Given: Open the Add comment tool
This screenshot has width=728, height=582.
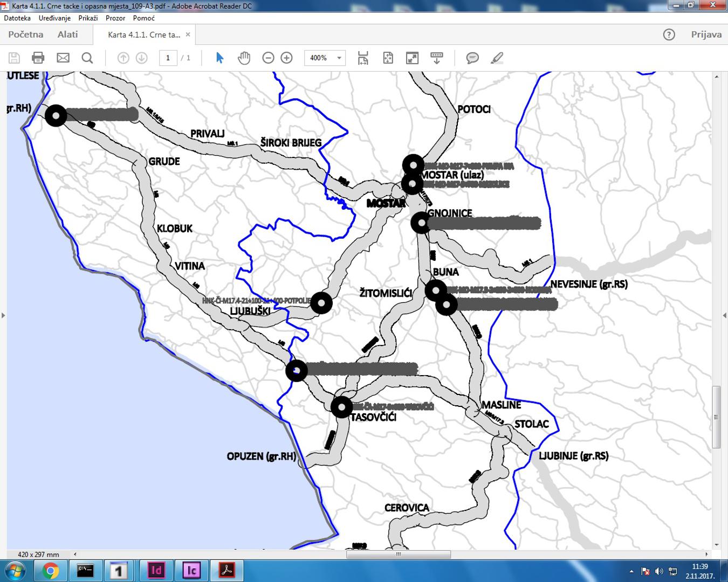Looking at the screenshot, I should tap(472, 58).
